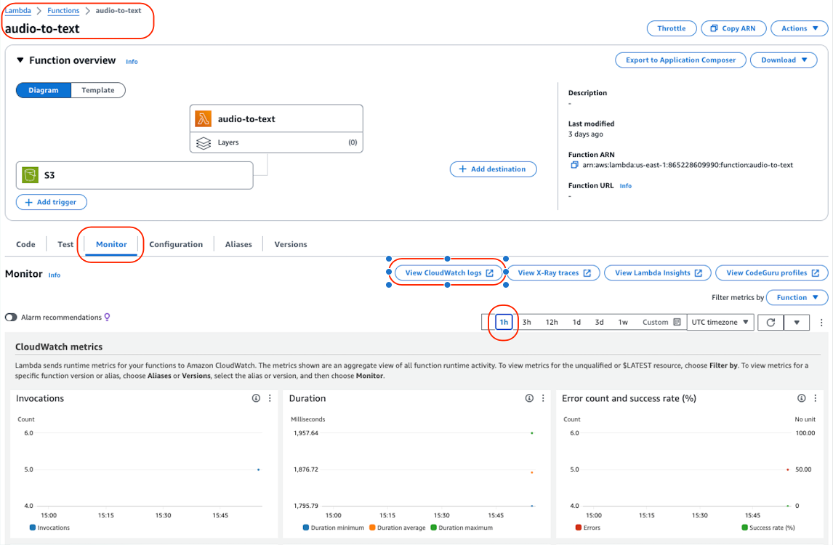This screenshot has height=546, width=834.
Task: Select the 1h time range
Action: 504,322
